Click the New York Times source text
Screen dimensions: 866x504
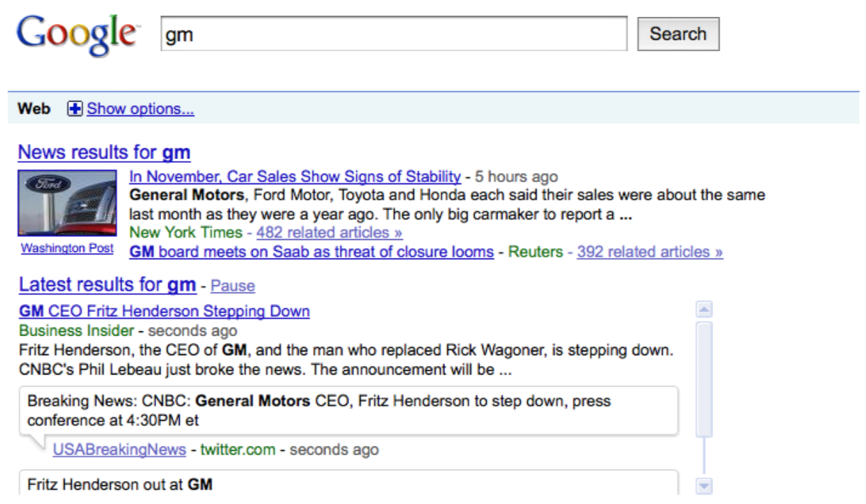[187, 233]
